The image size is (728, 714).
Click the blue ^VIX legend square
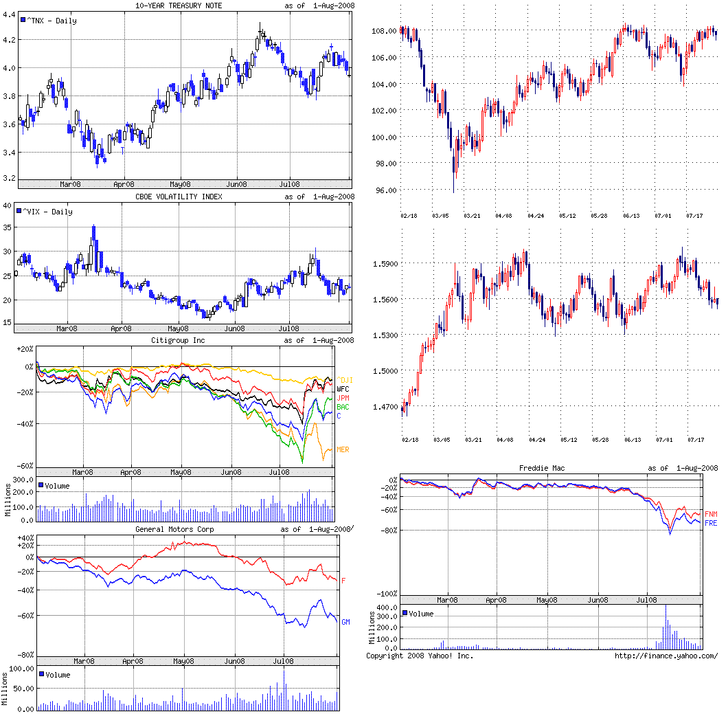[x=24, y=212]
